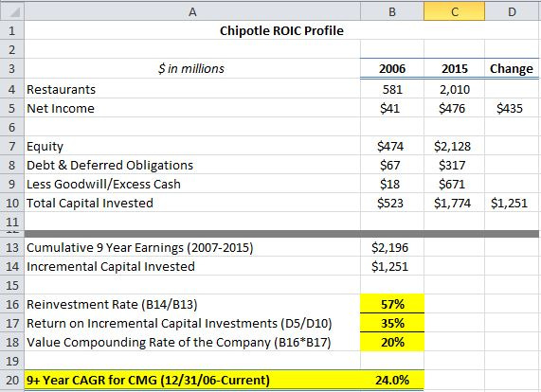The image size is (541, 392).
Task: Click the $523 total capital cell
Action: point(392,203)
